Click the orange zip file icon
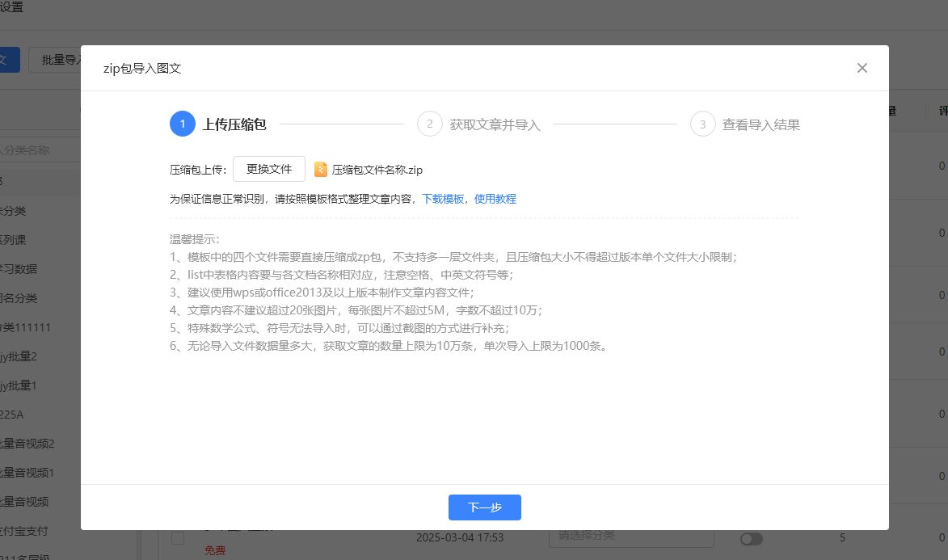 [x=321, y=170]
